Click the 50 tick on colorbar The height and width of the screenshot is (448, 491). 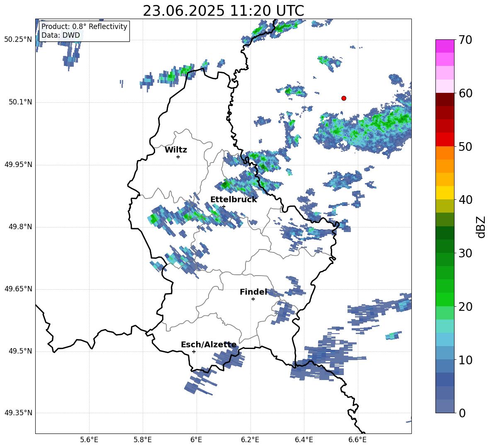pyautogui.click(x=465, y=146)
